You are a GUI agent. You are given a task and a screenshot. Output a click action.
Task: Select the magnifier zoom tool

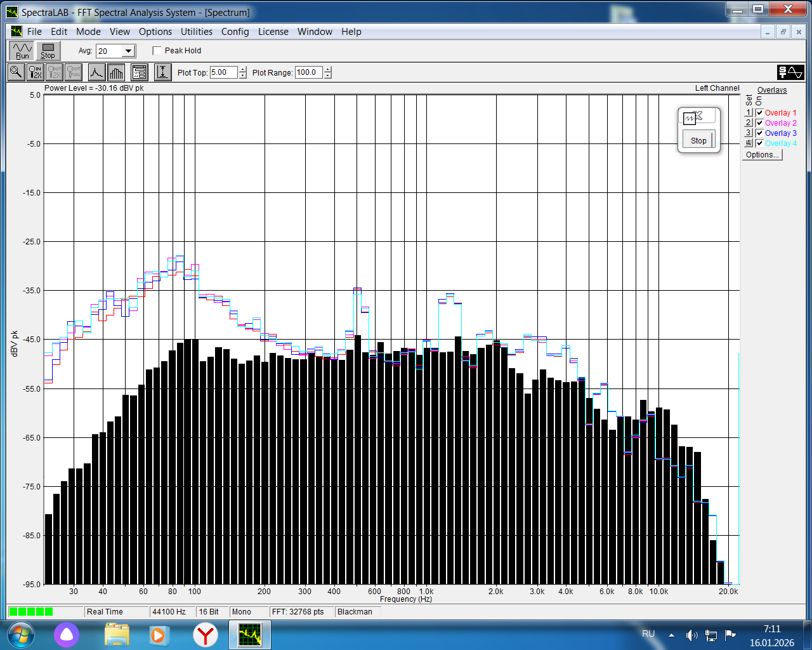pos(16,72)
